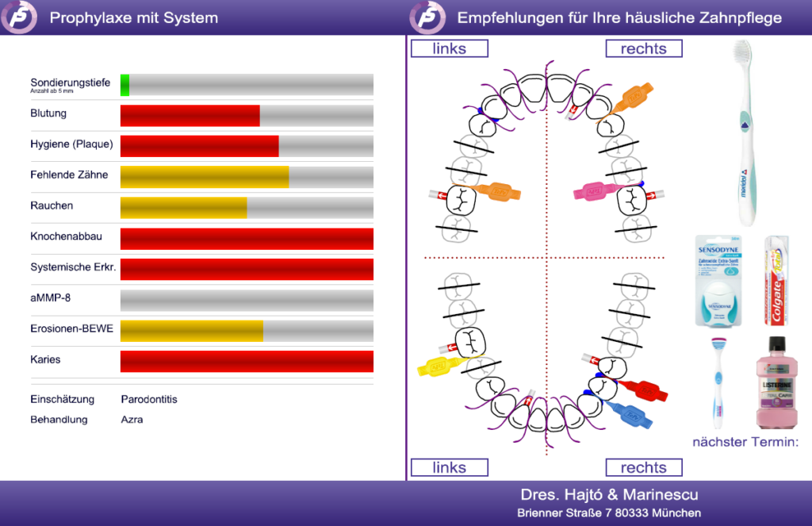812x526 pixels.
Task: Click the top 'rechts' label box
Action: point(644,48)
